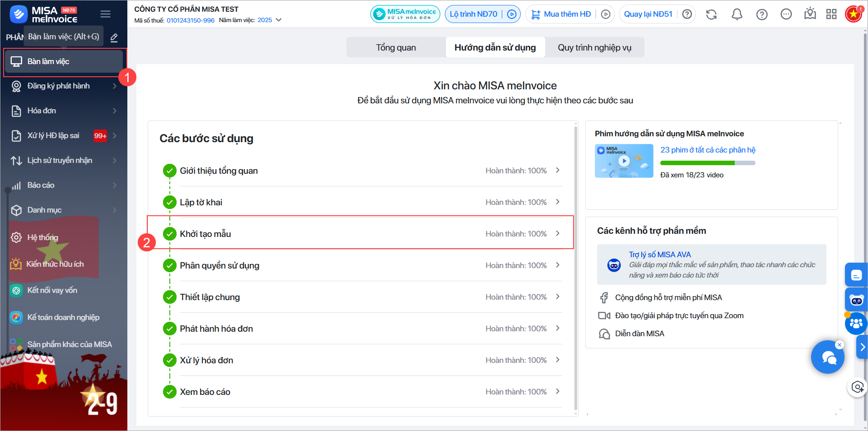Screen dimensions: 868x431
Task: Switch to Quy trình nghiệp vụ tab
Action: [594, 47]
